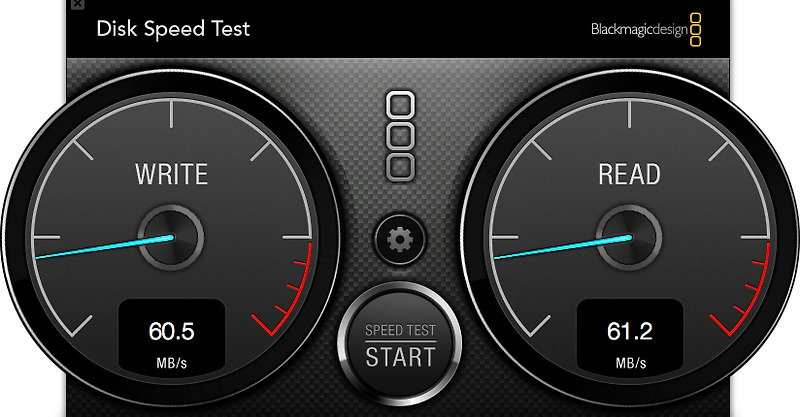Screen dimensions: 800x417
Task: Click the cyan needle on the READ gauge
Action: [x=563, y=247]
